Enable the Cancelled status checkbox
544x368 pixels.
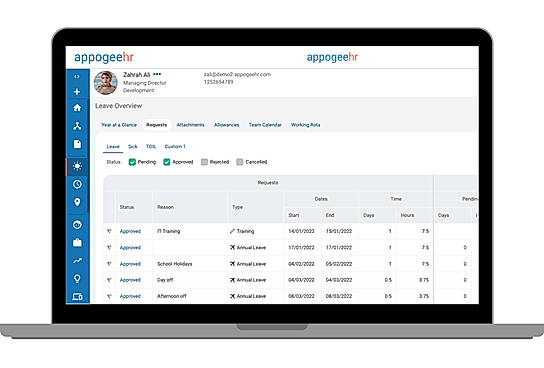pos(240,162)
